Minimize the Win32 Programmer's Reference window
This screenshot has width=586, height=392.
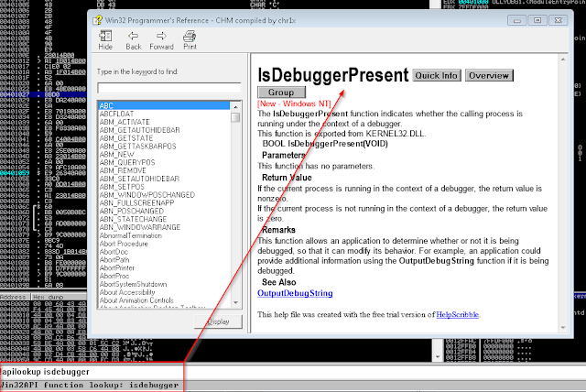(517, 20)
